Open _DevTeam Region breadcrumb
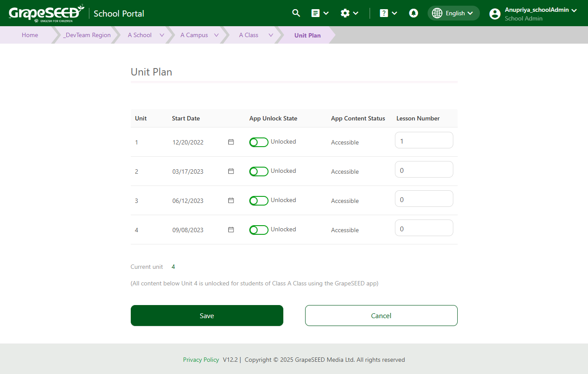588x374 pixels. click(87, 35)
